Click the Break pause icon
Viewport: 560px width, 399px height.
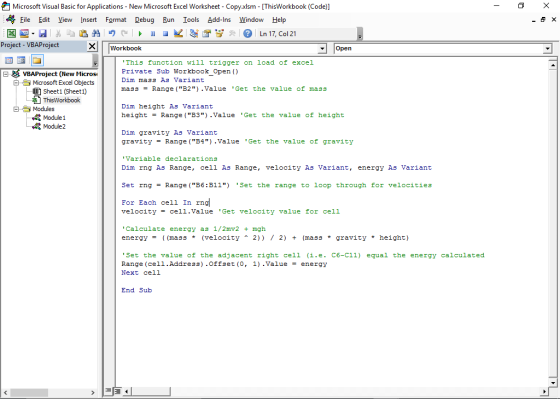click(x=153, y=34)
